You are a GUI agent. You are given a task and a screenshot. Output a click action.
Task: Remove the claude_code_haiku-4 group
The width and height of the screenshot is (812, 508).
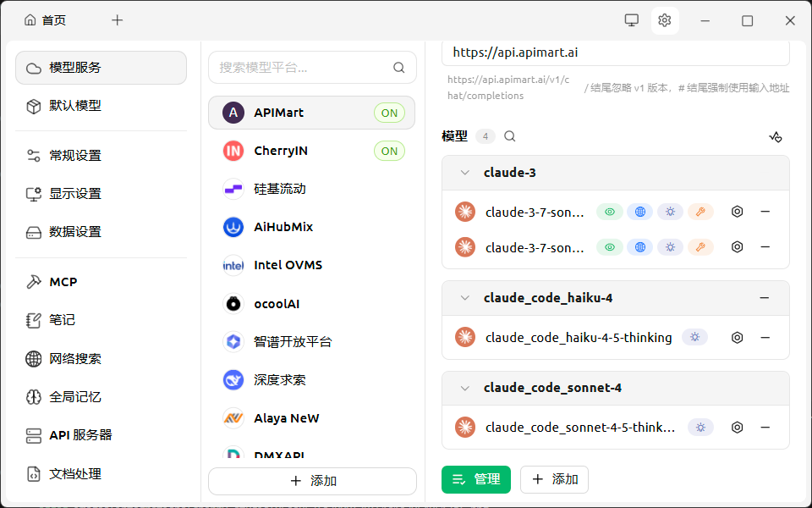(x=765, y=298)
